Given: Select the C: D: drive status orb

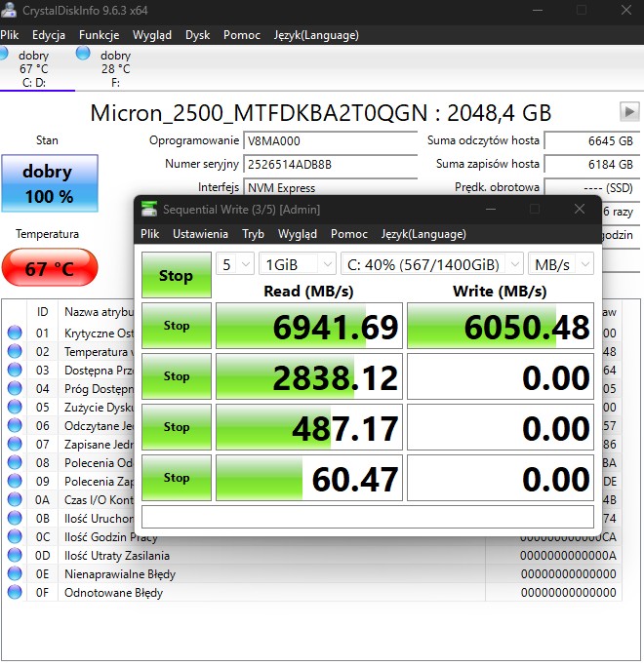Looking at the screenshot, I should pyautogui.click(x=5, y=53).
